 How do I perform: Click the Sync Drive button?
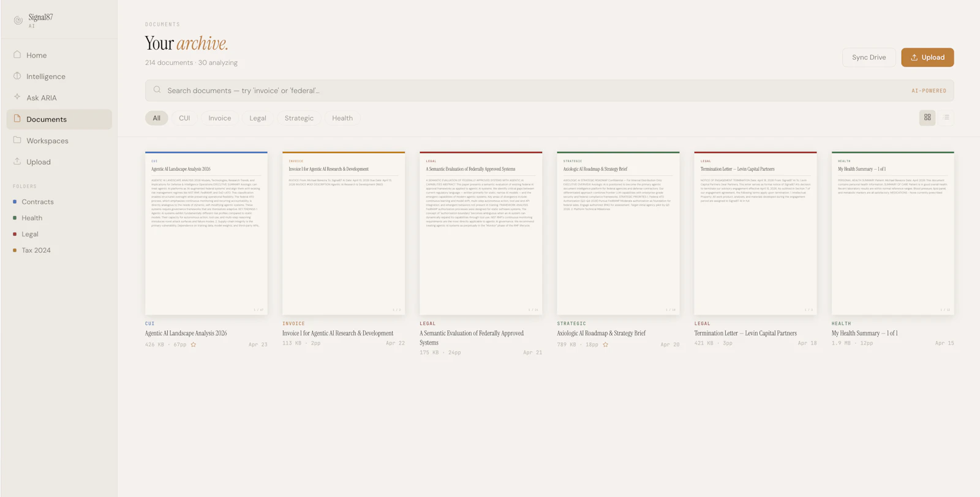pyautogui.click(x=869, y=58)
